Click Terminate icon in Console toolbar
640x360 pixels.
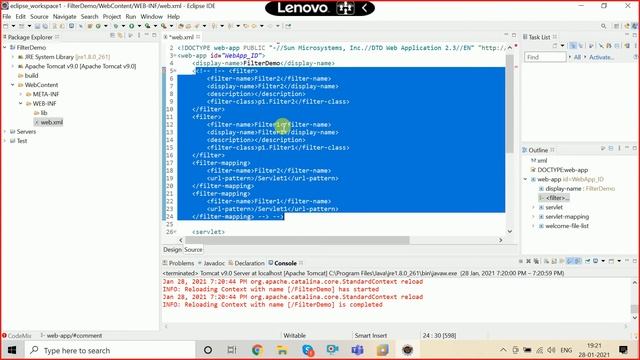[x=521, y=261]
